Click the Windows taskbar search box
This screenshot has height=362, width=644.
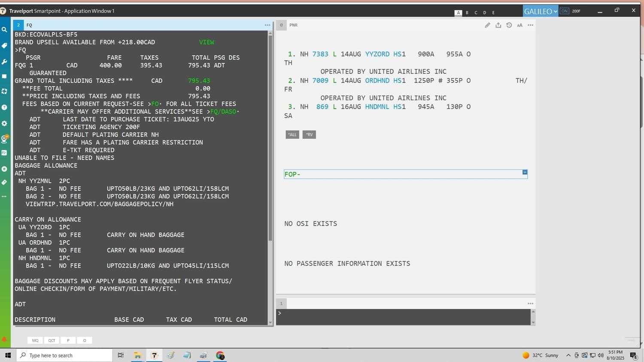64,355
